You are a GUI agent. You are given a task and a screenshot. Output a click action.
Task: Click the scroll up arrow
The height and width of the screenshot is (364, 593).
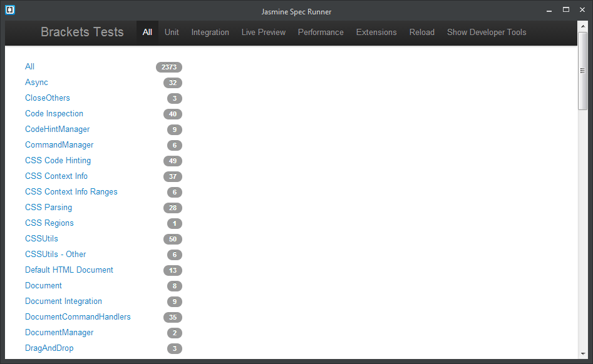[583, 26]
